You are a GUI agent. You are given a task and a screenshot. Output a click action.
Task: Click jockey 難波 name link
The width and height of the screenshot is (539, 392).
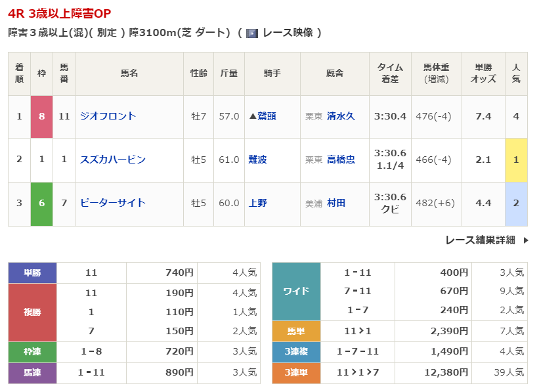click(258, 160)
